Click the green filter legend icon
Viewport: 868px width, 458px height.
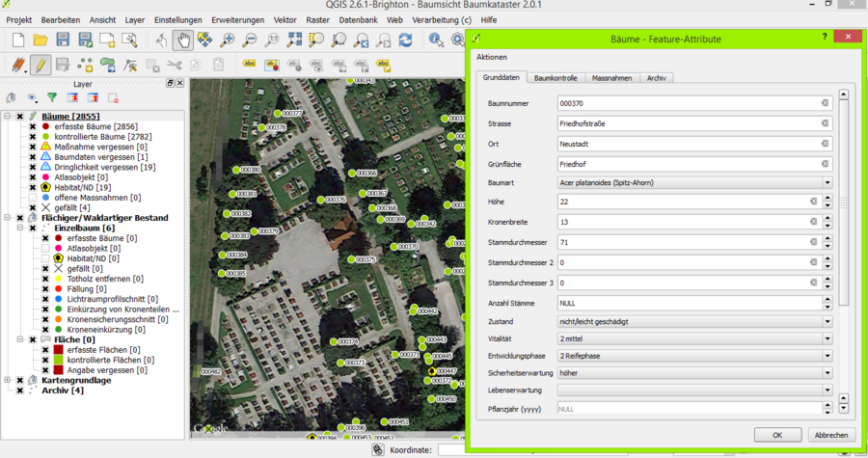pos(52,97)
